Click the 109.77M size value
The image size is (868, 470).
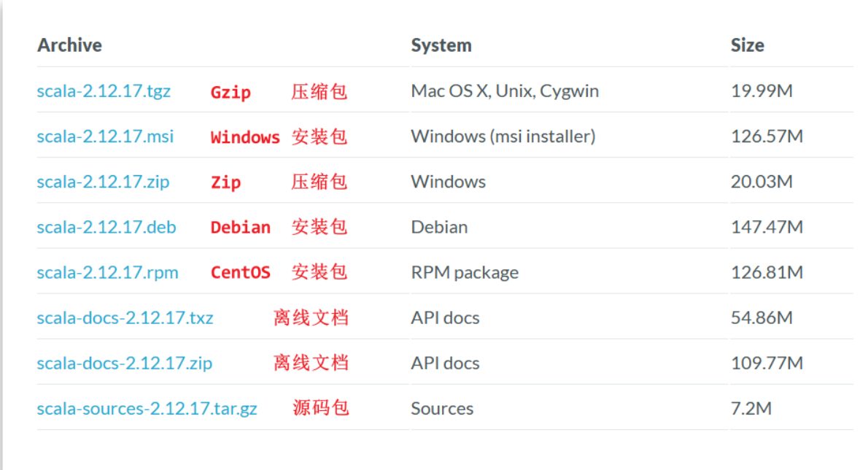pos(767,363)
